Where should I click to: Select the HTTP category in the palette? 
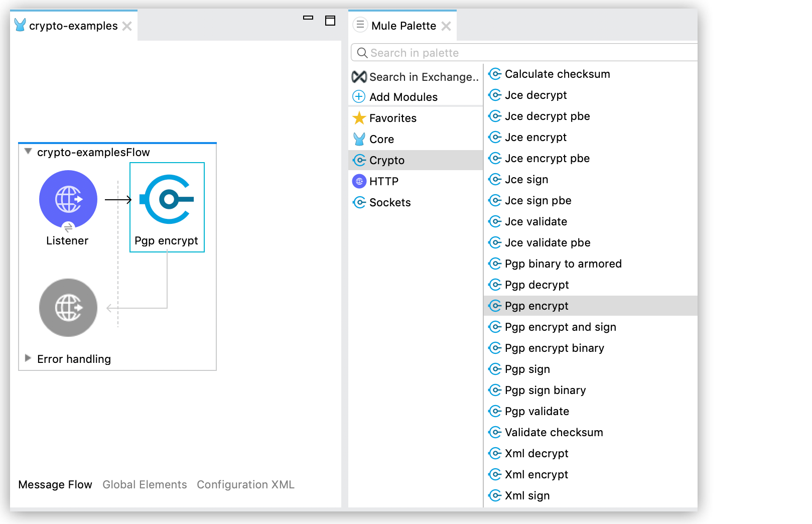384,181
